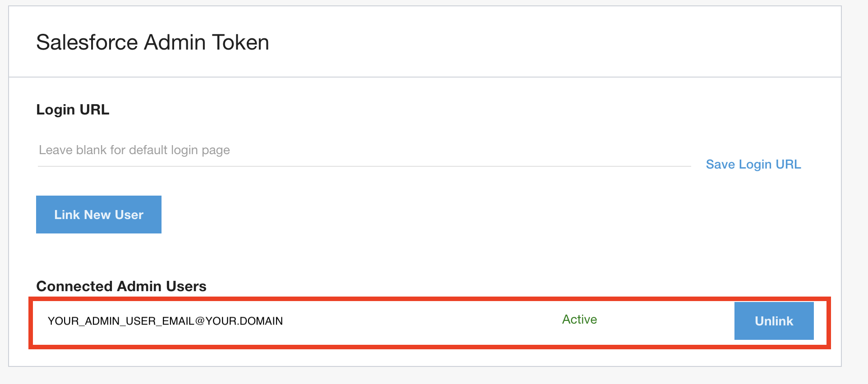The image size is (868, 384).
Task: Click the Save Login URL link
Action: (753, 165)
